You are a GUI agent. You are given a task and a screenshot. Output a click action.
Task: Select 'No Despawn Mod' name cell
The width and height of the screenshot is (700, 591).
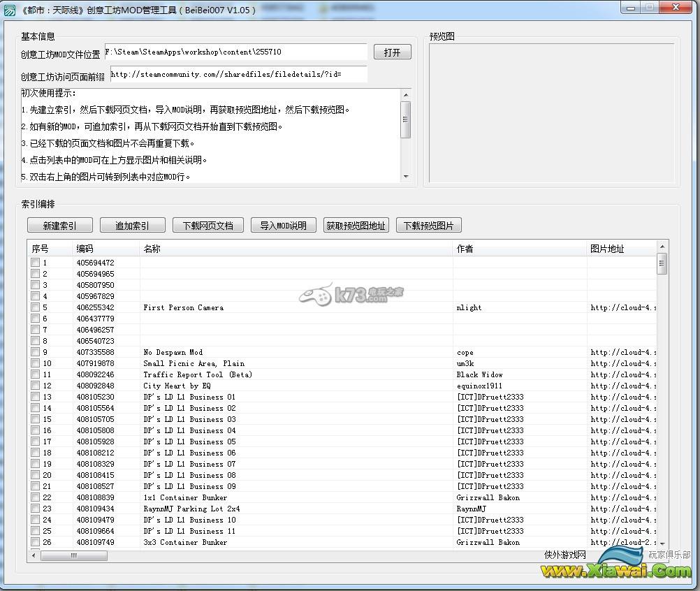[173, 352]
